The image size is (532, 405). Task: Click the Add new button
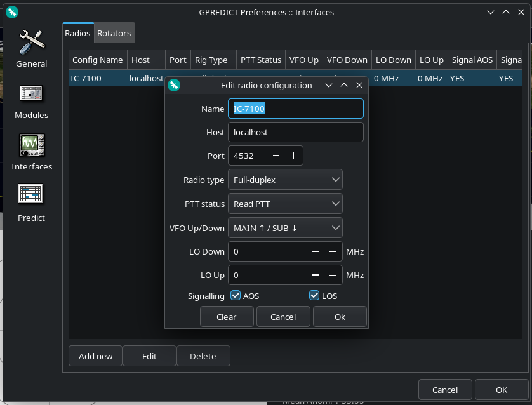(x=95, y=356)
